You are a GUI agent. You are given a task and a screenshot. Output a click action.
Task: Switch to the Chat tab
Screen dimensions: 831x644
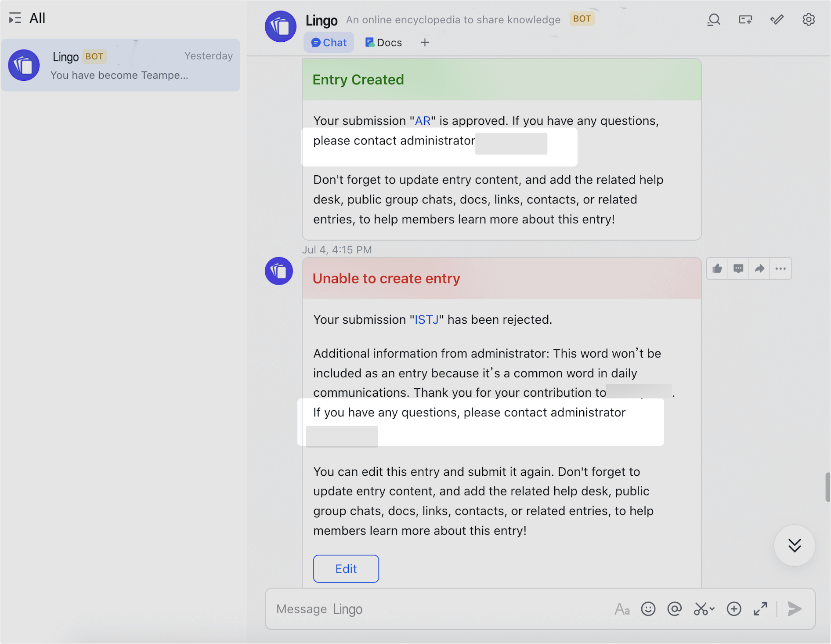coord(329,43)
